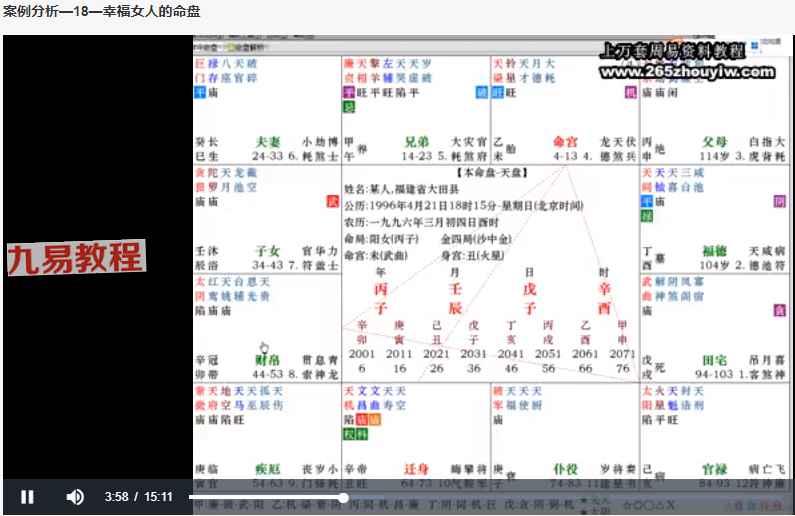
Task: Click the 2001 decade year in center chart
Action: point(362,354)
